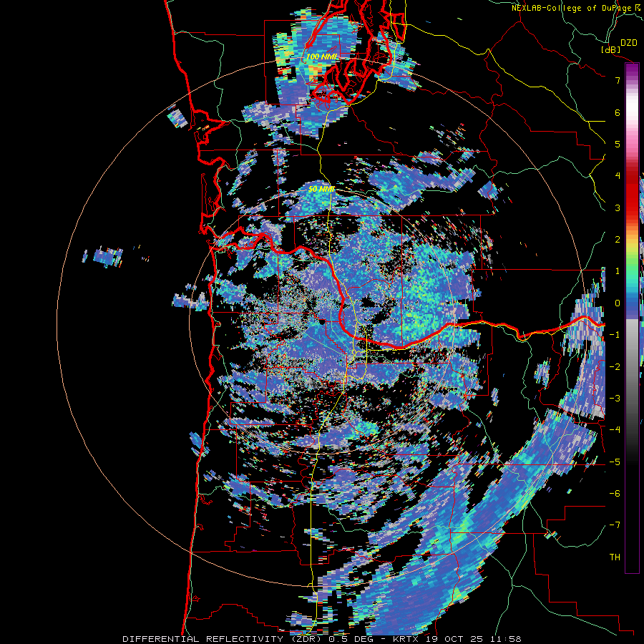Click the 7 value on the color scale
Screen dimensions: 644x644
618,80
